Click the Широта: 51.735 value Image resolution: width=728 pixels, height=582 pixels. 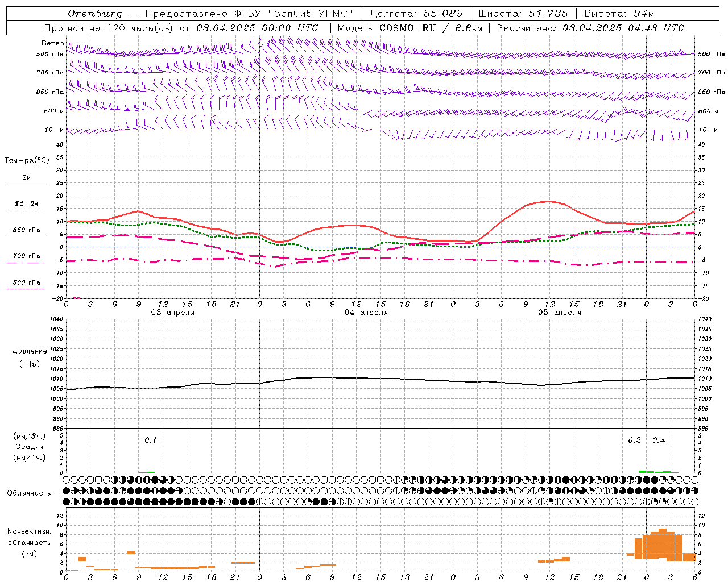click(523, 14)
